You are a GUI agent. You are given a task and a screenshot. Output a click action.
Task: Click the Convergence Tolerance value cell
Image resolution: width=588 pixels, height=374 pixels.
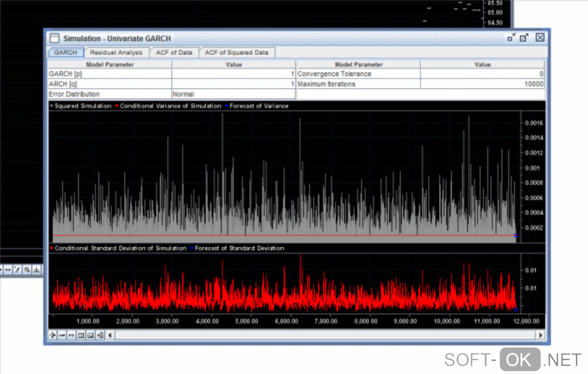[x=482, y=74]
